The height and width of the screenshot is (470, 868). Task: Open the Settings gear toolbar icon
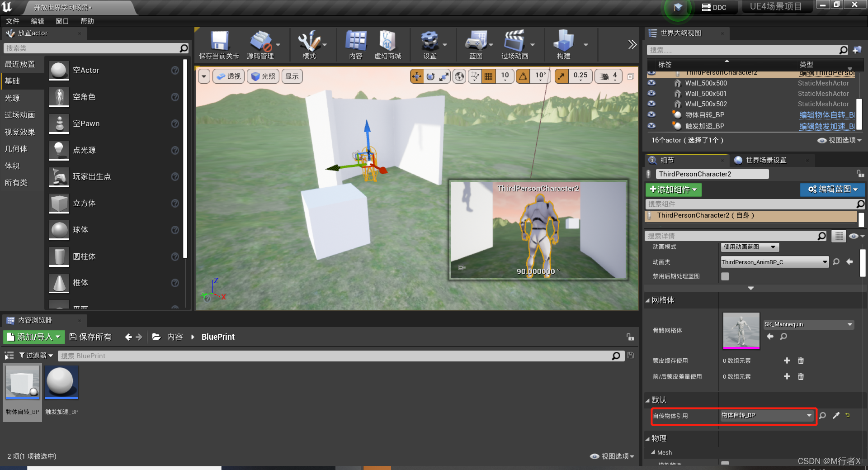(x=429, y=41)
